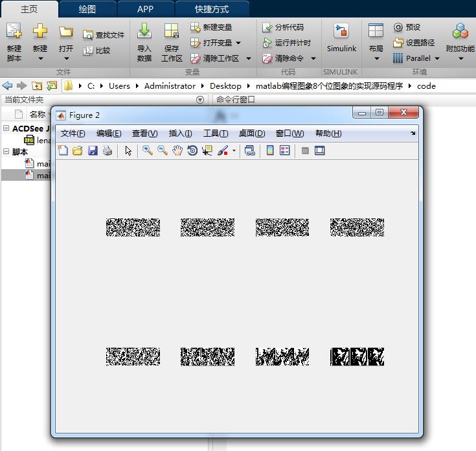Select the Pan hand tool
The width and height of the screenshot is (476, 451).
pos(177,150)
